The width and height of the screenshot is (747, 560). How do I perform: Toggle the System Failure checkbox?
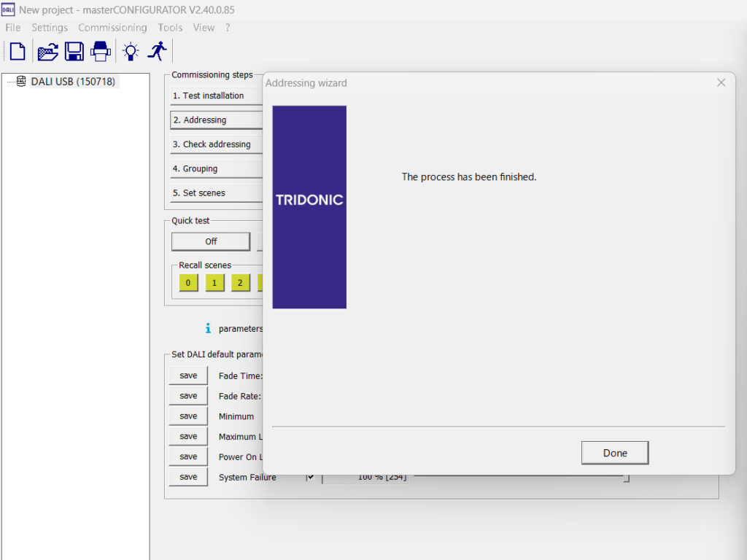coord(311,477)
